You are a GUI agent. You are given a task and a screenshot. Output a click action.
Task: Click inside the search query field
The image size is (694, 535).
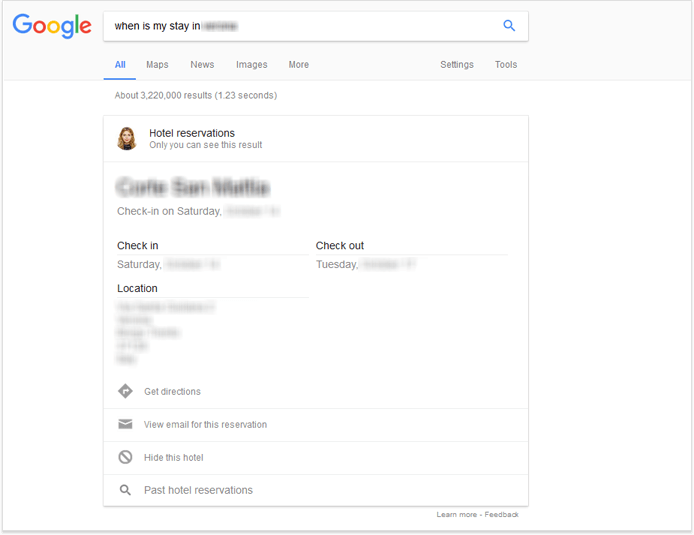coord(301,26)
